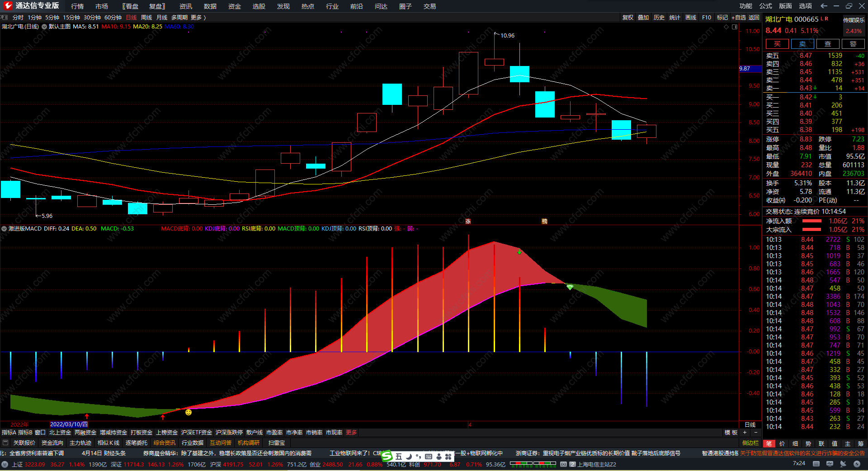This screenshot has height=471, width=868.
Task: Click the 大宗流入 red bar
Action: pyautogui.click(x=812, y=230)
